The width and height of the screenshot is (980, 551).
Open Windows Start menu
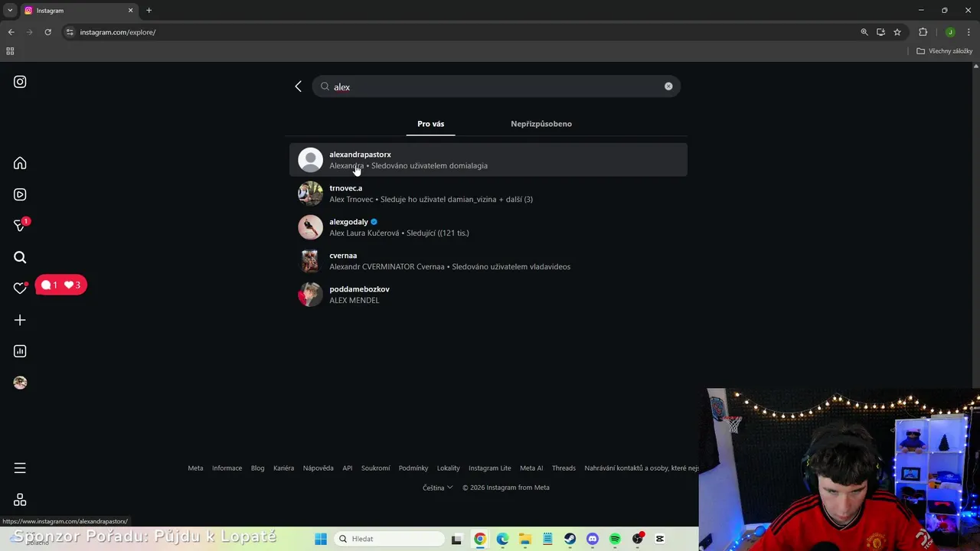pyautogui.click(x=321, y=539)
